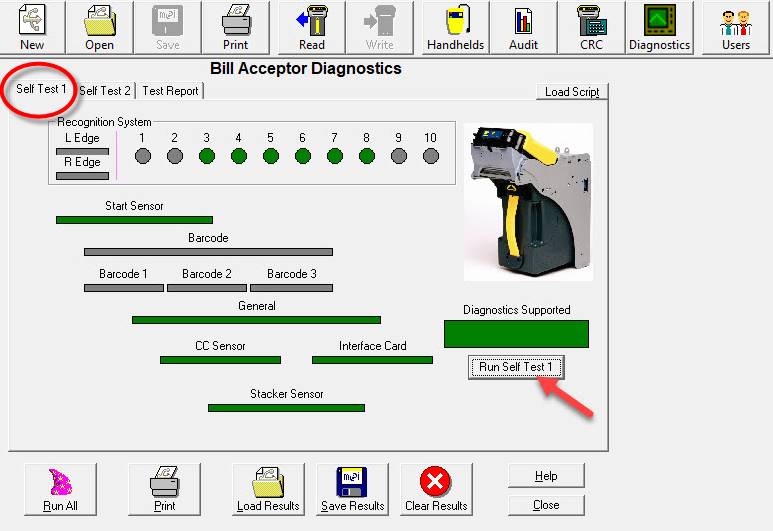
Task: Clear results with the red X button
Action: coord(436,490)
